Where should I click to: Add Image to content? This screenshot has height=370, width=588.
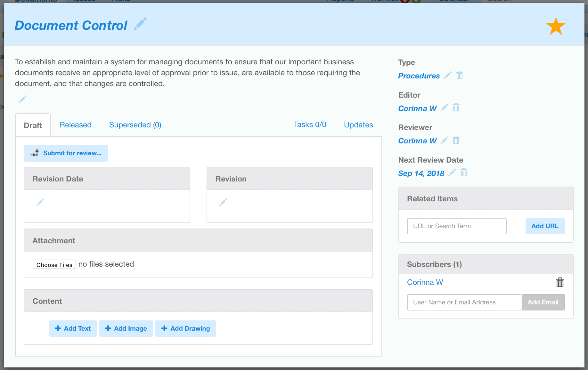[126, 328]
